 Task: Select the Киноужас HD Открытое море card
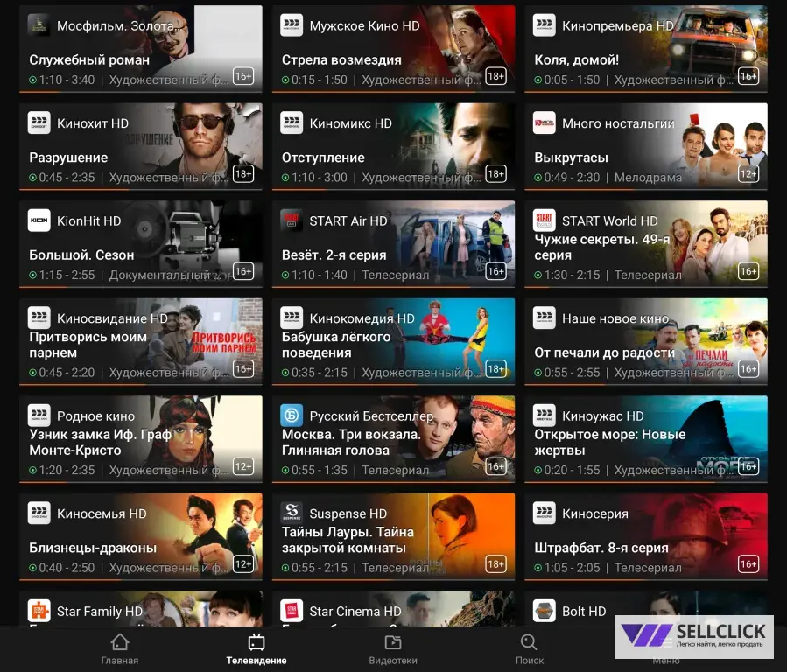coord(646,439)
